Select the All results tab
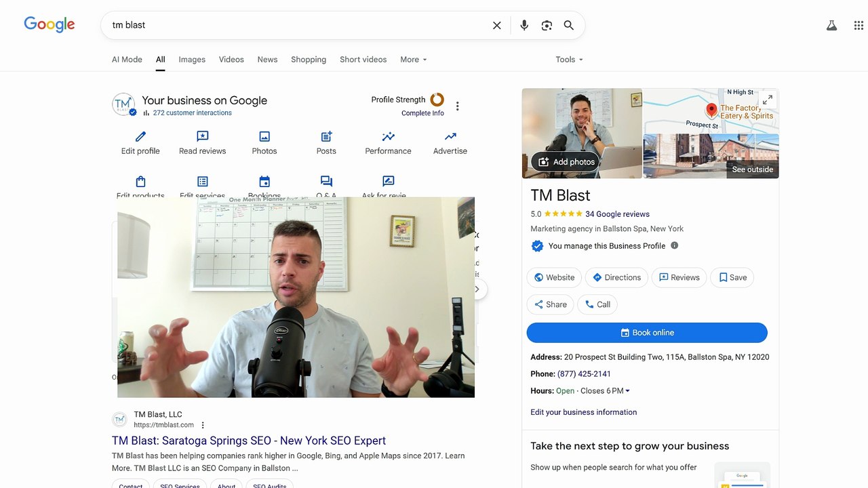 click(160, 60)
